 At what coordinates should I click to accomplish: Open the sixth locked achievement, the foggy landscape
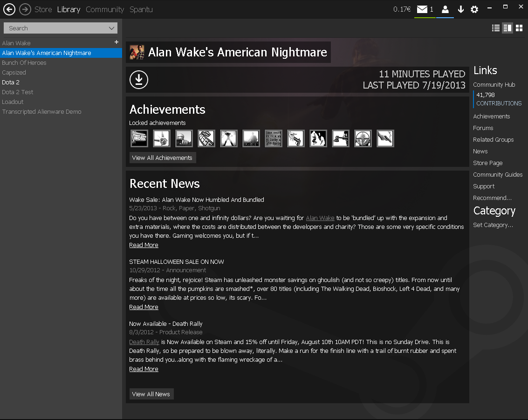coord(251,138)
